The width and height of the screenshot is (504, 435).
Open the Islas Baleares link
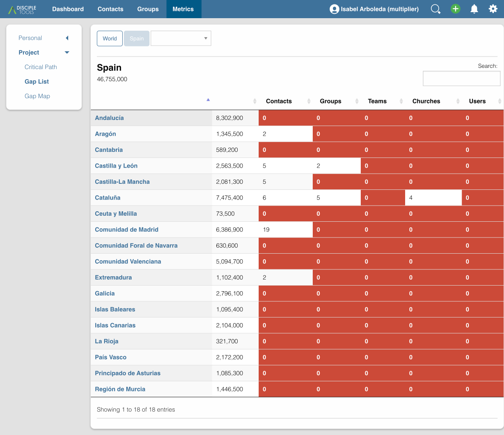point(115,309)
